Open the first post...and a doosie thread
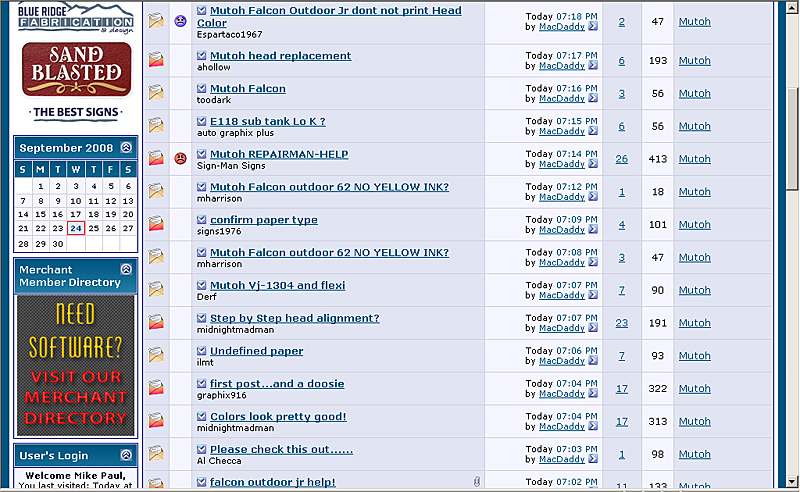 click(x=277, y=384)
